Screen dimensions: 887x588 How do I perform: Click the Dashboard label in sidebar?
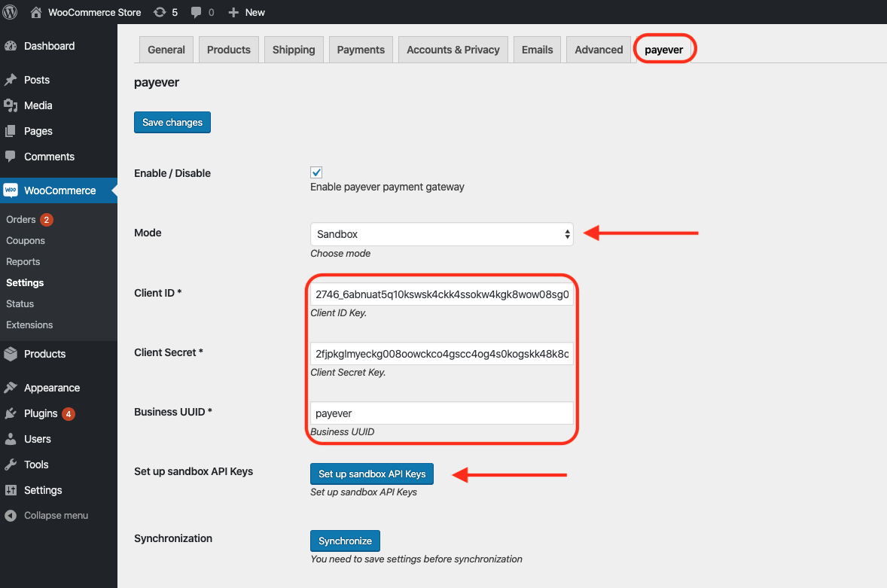point(49,46)
